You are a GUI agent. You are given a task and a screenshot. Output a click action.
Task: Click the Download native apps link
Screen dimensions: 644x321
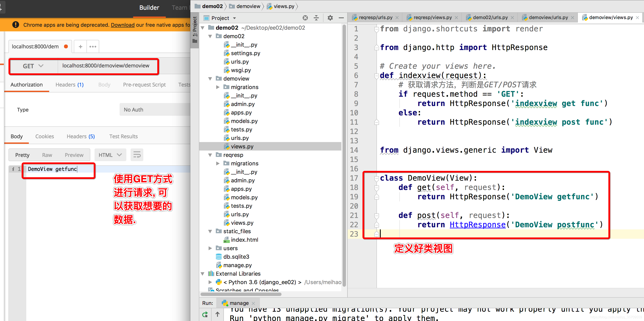point(123,25)
